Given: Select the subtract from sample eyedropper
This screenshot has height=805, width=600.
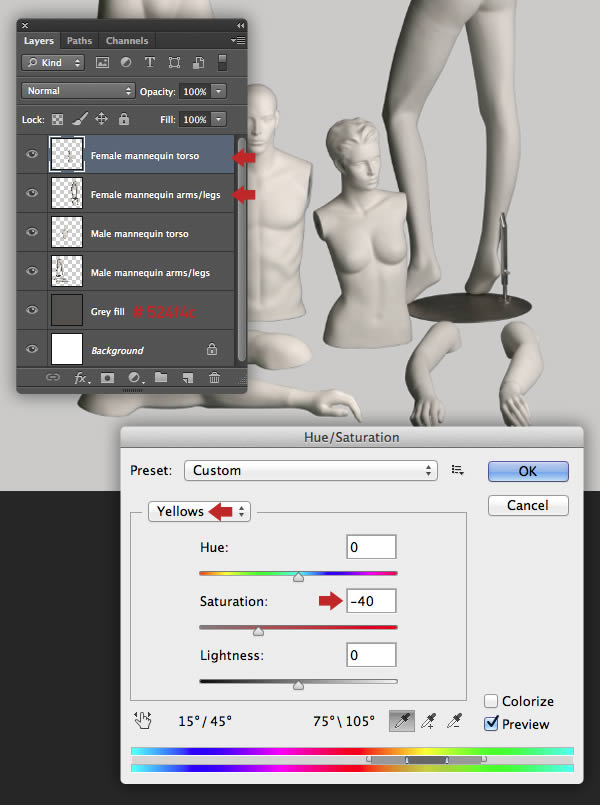Looking at the screenshot, I should (454, 721).
